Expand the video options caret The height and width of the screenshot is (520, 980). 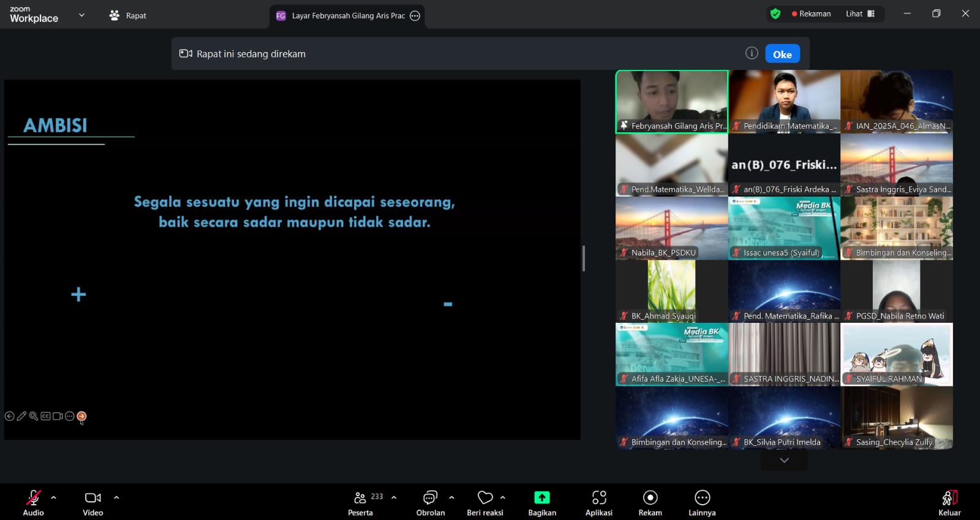click(x=116, y=497)
